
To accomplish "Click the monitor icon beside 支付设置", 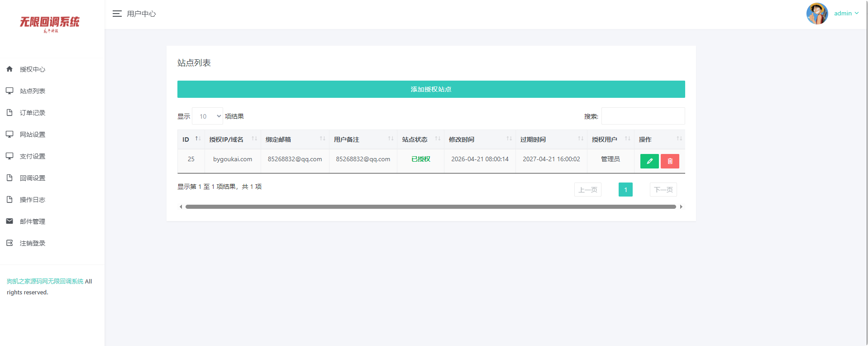I will click(x=10, y=156).
